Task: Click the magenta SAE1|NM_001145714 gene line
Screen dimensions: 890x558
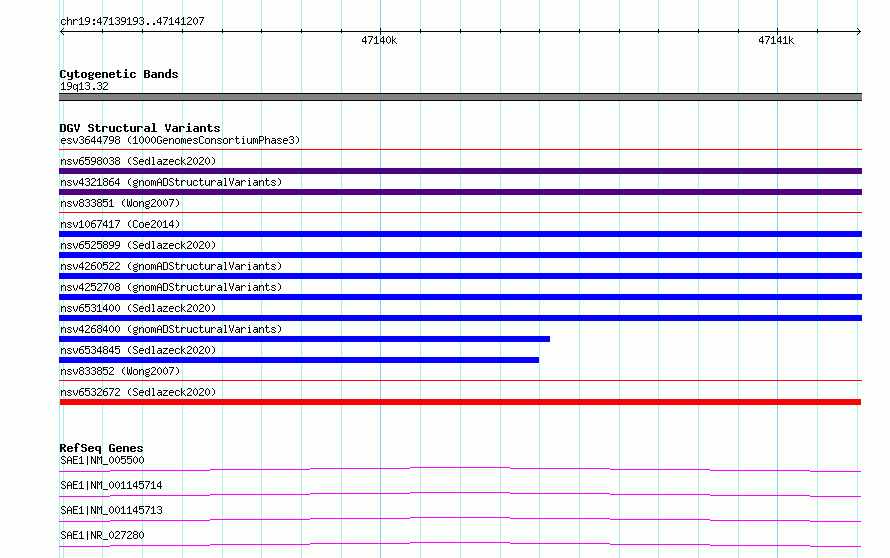Action: click(460, 494)
